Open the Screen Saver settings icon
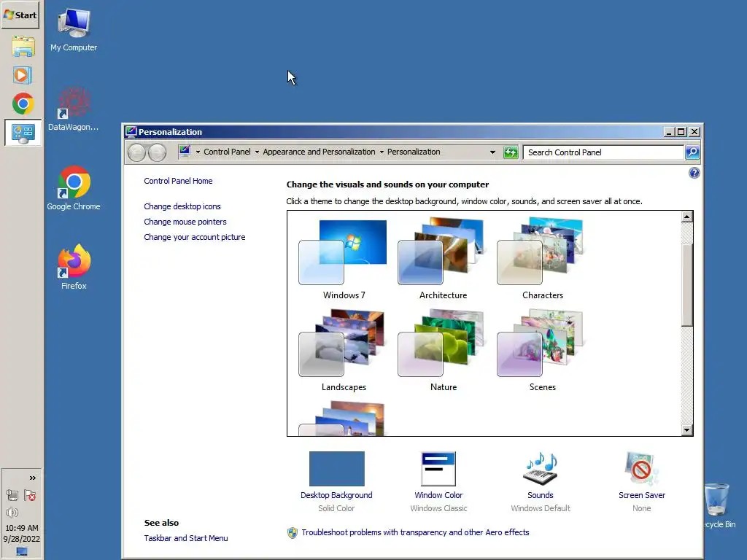The height and width of the screenshot is (560, 747). (x=642, y=469)
